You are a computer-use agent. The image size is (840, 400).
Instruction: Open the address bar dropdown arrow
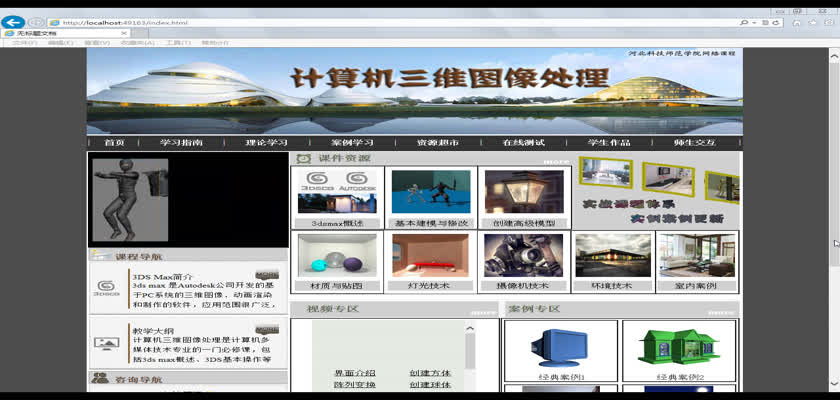pyautogui.click(x=754, y=22)
